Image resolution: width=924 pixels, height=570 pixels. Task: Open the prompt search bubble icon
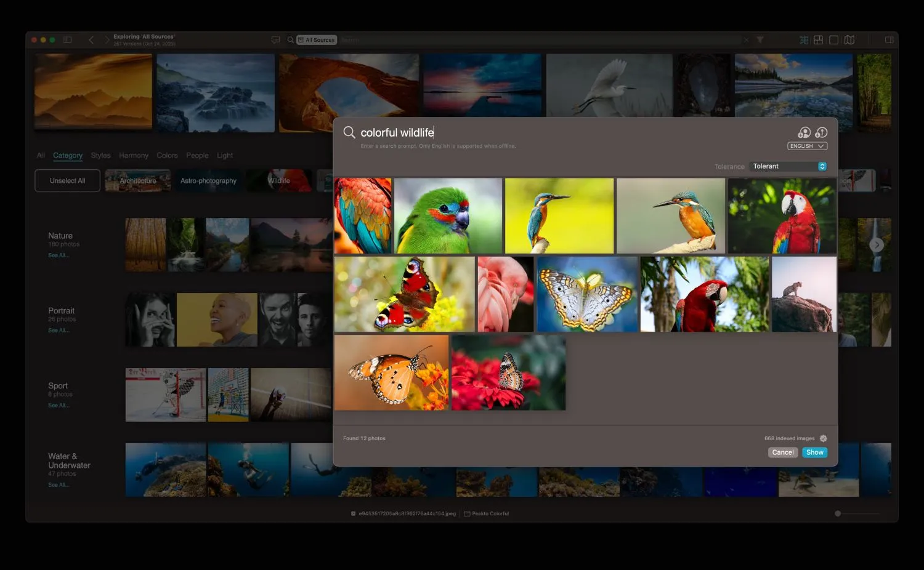(275, 40)
